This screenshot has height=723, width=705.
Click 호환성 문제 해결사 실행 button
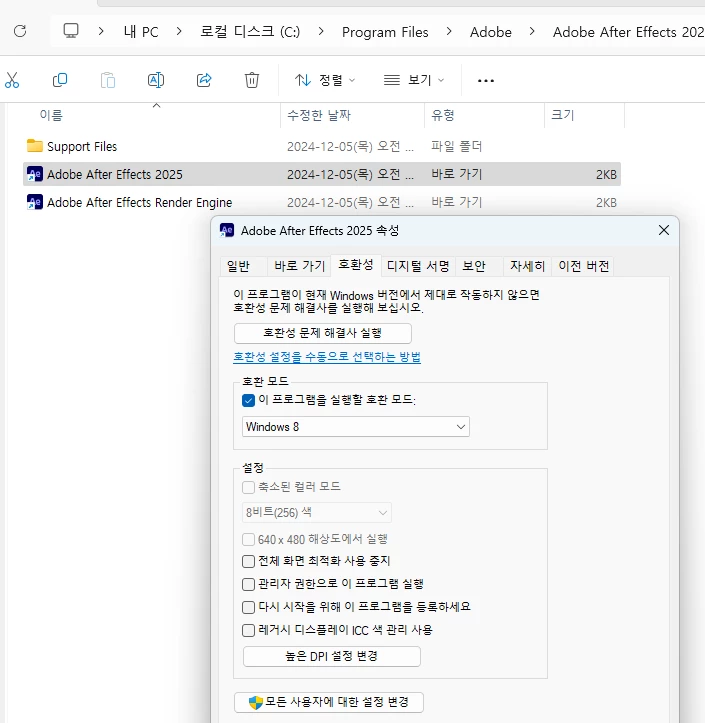pyautogui.click(x=323, y=333)
